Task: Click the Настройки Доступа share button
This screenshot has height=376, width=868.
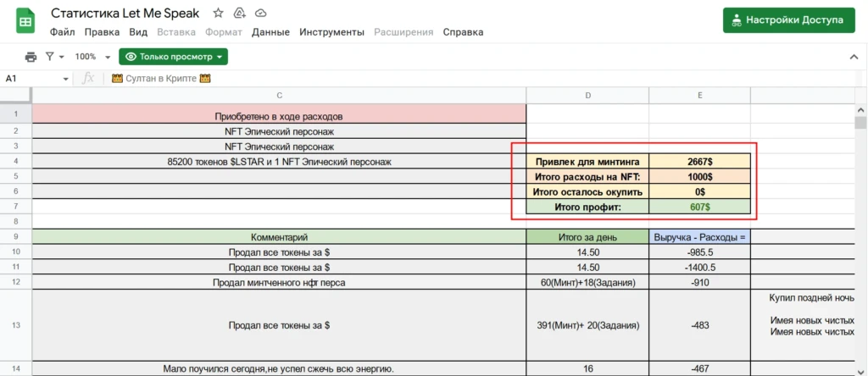Action: [789, 20]
